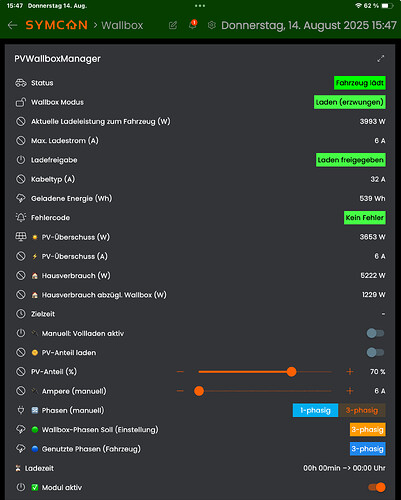Viewport: 401px width, 500px height.
Task: Go back using the arrow icon
Action: point(12,25)
